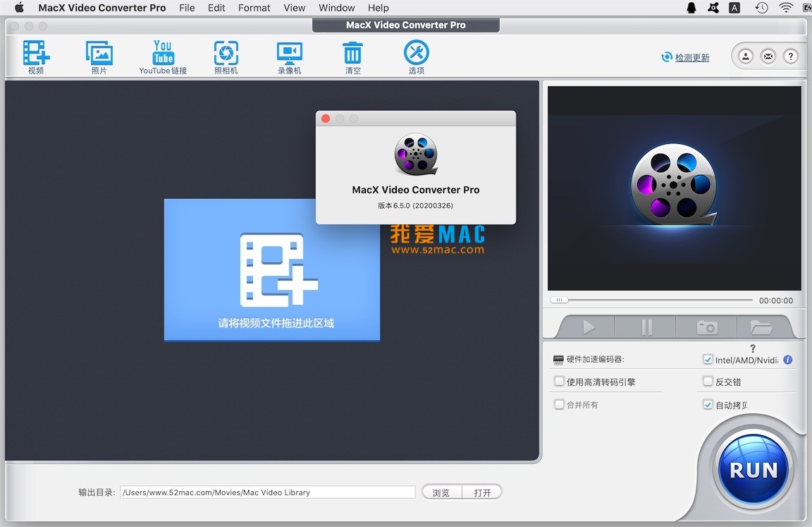812x527 pixels.
Task: Click the film reel icon in About dialog
Action: pyautogui.click(x=416, y=154)
